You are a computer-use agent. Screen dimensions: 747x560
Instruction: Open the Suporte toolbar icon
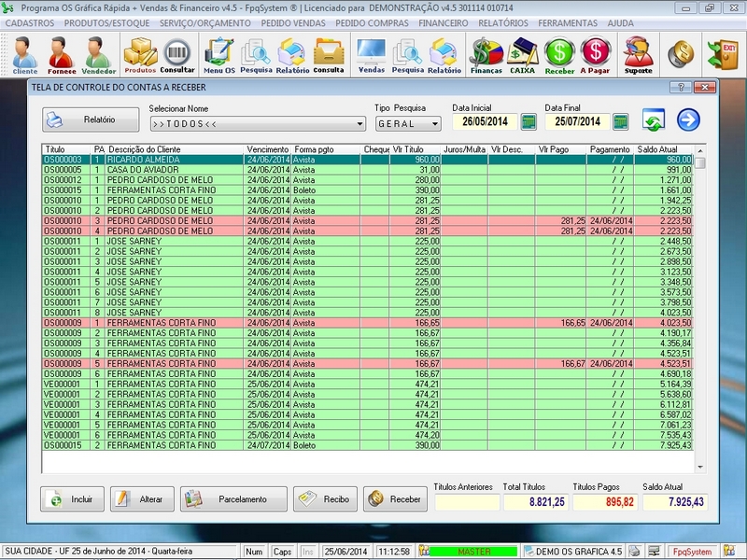638,54
